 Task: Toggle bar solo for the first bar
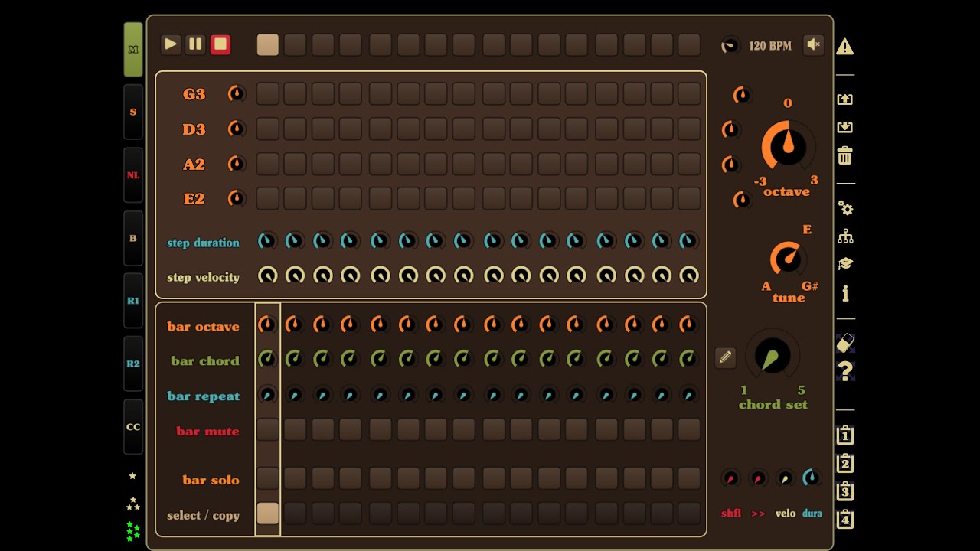tap(268, 478)
